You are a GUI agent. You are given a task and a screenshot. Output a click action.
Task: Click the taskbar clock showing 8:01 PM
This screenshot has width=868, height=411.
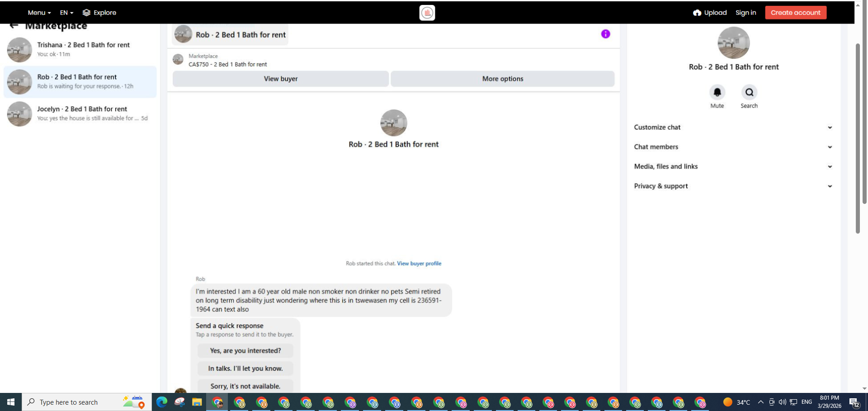tap(829, 402)
